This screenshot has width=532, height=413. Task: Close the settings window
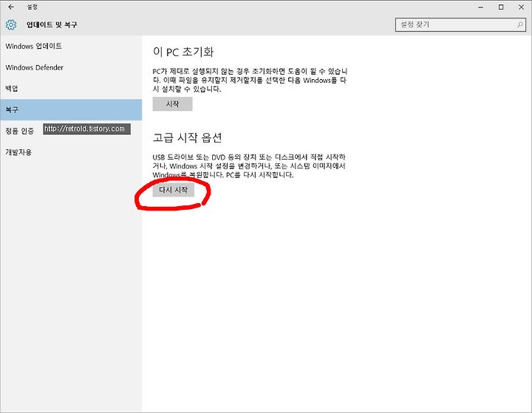[521, 7]
